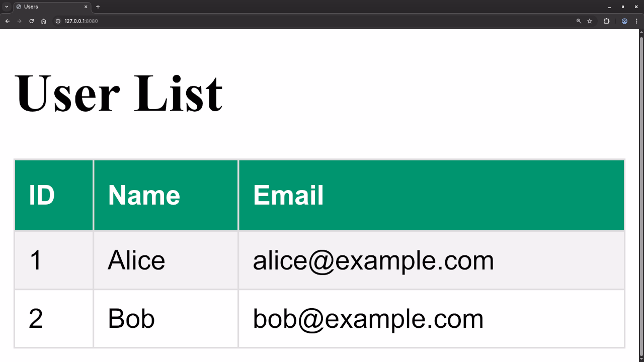644x362 pixels.
Task: Click alice@example.com cell
Action: point(432,260)
